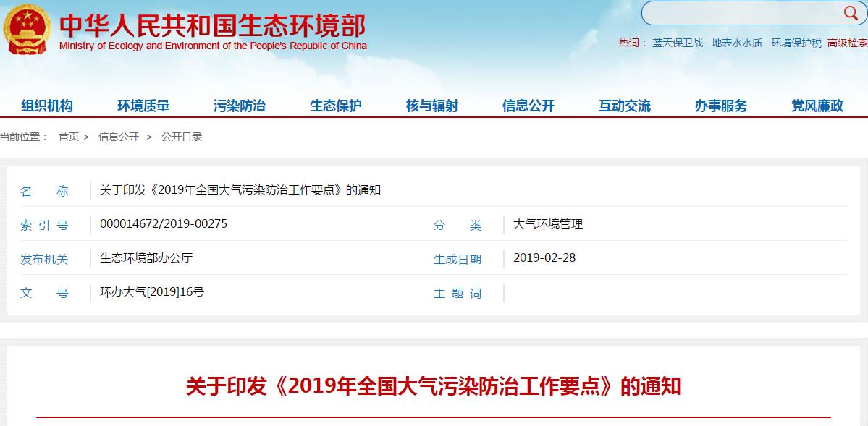Click 公开目录 in the breadcrumb
868x426 pixels.
click(182, 137)
